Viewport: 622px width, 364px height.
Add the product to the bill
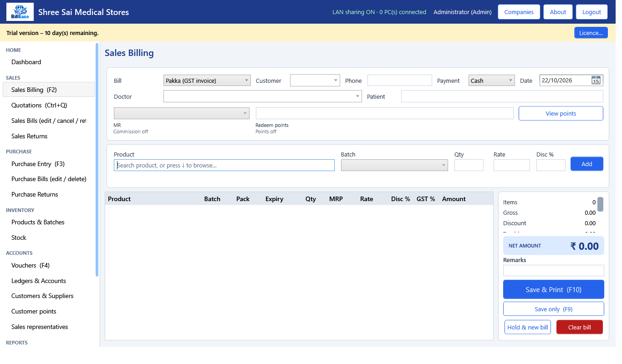[587, 164]
